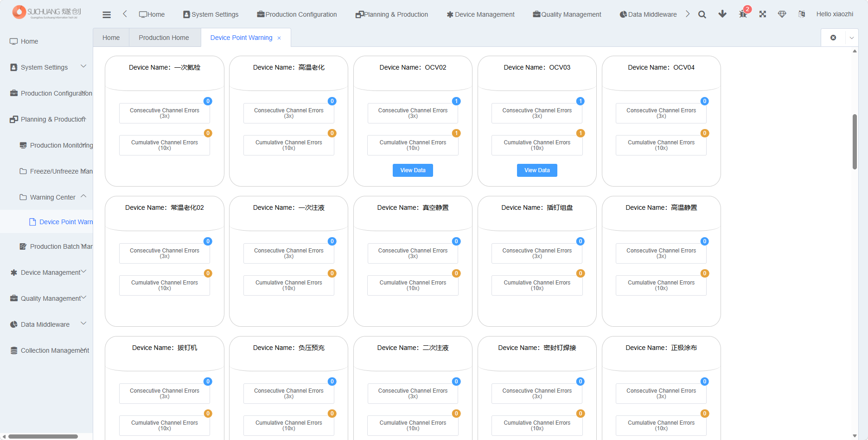Click the Freeze/Unfreeze folder icon
The width and height of the screenshot is (868, 440).
[x=23, y=171]
